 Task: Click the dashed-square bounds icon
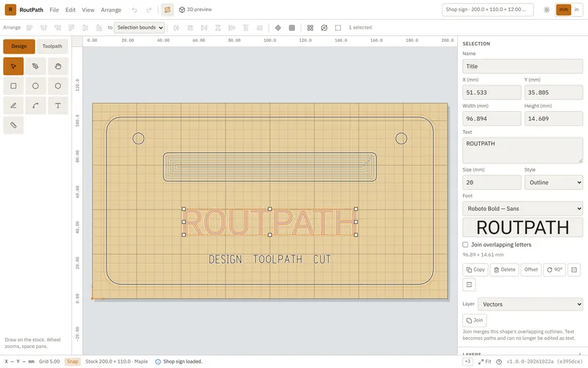coord(338,27)
